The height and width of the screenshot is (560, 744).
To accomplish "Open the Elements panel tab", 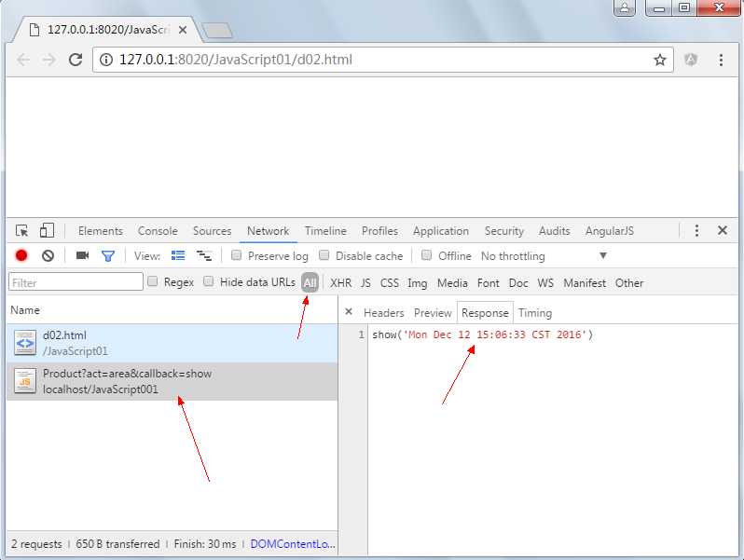I will 101,231.
